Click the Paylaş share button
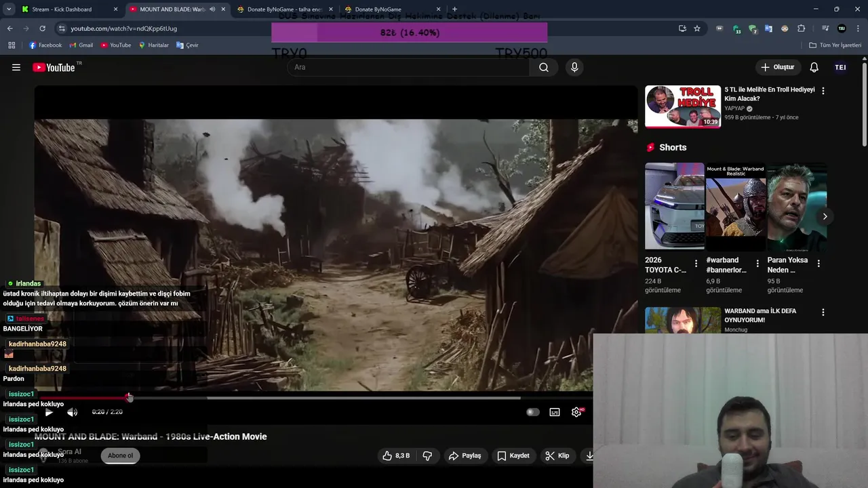 pyautogui.click(x=465, y=455)
